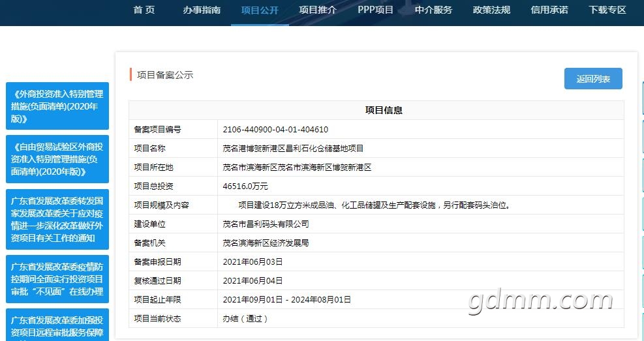This screenshot has height=341, width=644.
Task: Open the 信用承诺 navigation item
Action: (x=549, y=10)
